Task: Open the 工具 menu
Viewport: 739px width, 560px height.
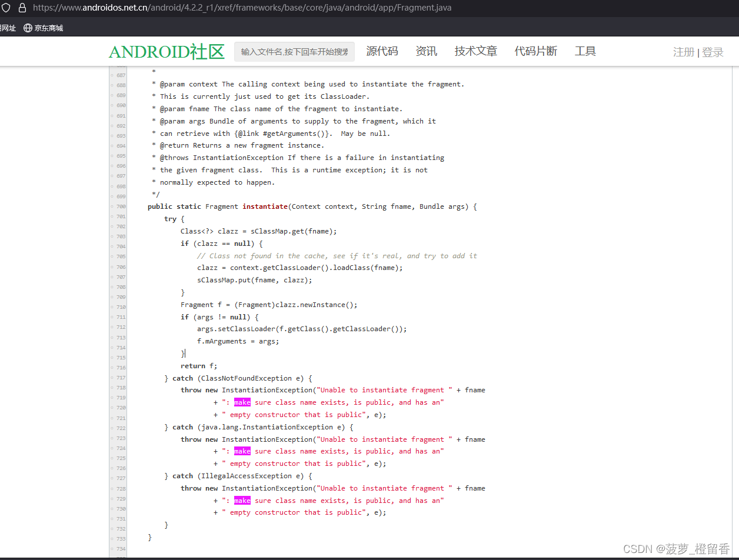Action: coord(585,51)
